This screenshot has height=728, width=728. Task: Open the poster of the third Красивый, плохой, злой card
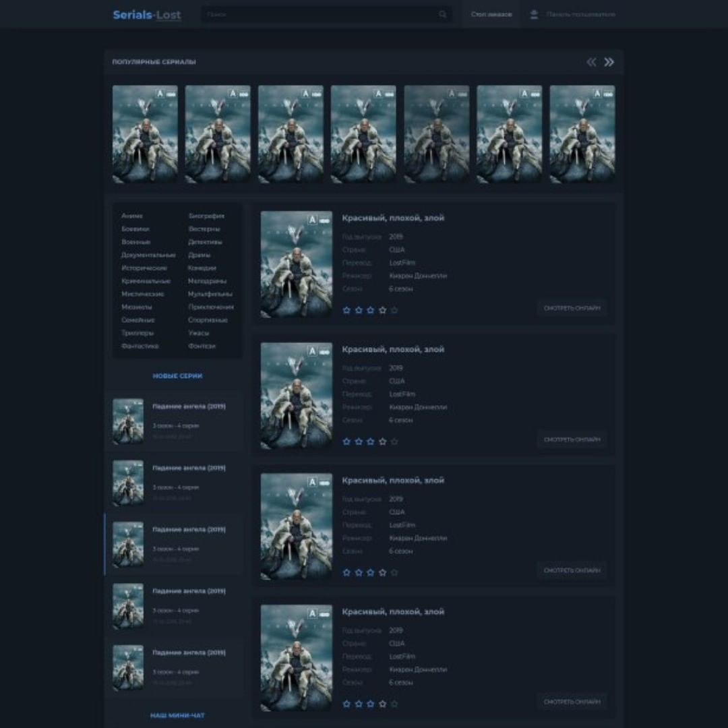tap(296, 526)
